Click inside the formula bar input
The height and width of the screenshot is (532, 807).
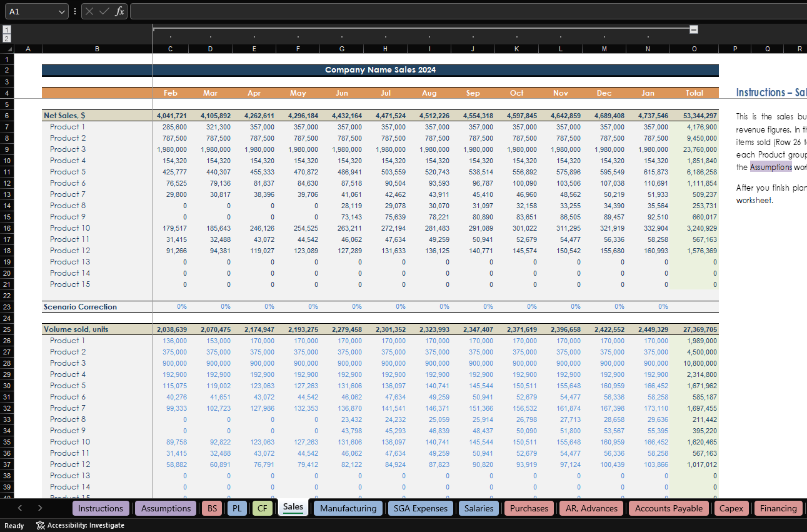pos(468,11)
